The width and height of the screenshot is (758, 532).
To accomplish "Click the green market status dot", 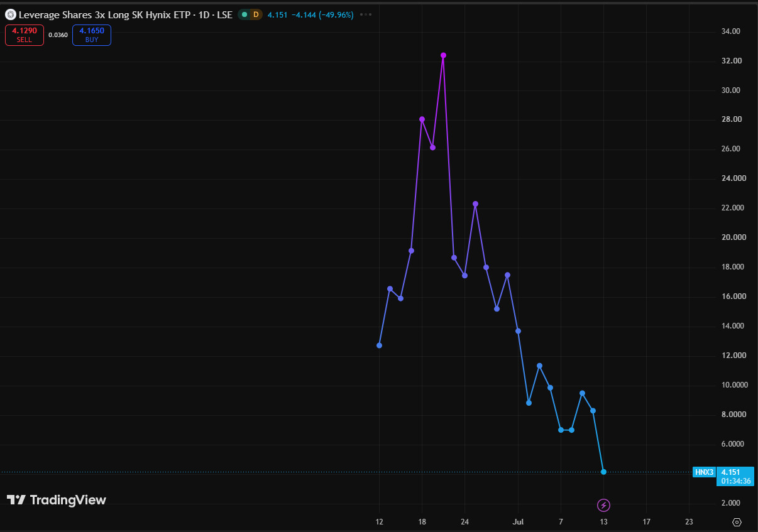I will [244, 14].
